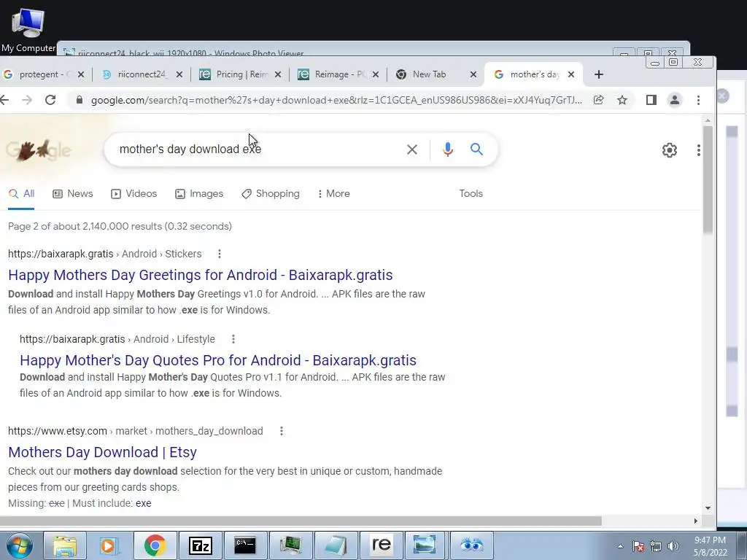Close the mother's day search tab
Screen dimensions: 747x560
point(571,74)
